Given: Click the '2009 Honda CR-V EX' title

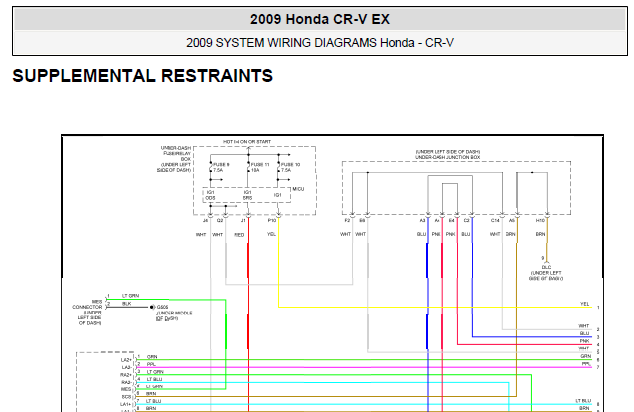Looking at the screenshot, I should click(x=320, y=19).
